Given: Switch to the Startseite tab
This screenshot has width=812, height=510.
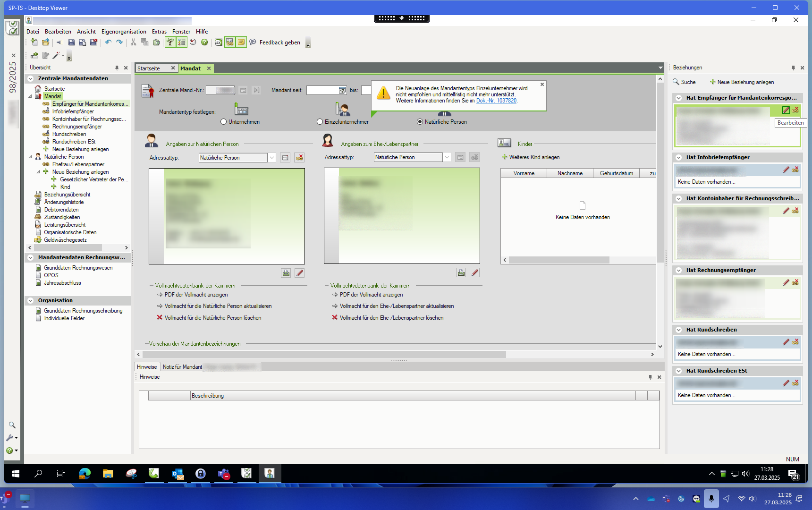Looking at the screenshot, I should point(149,68).
